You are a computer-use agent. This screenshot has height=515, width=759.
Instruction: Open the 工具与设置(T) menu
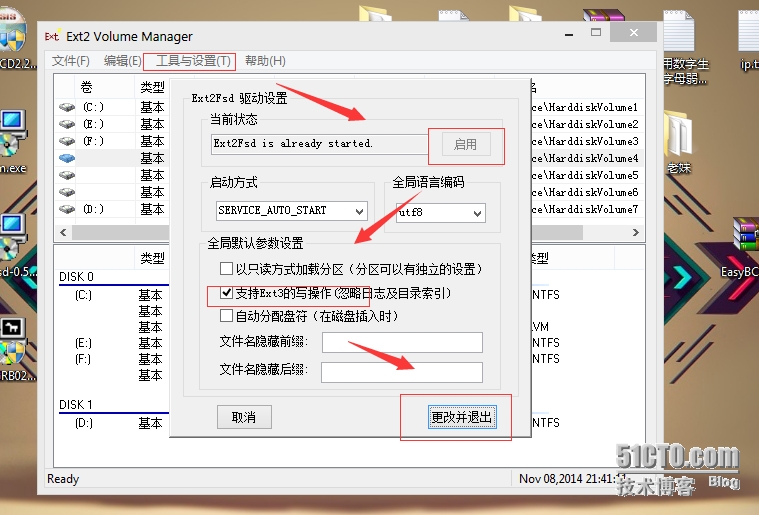coord(193,61)
